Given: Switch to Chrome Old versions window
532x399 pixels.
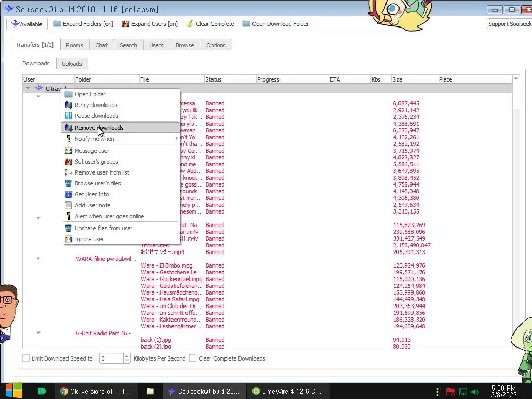Looking at the screenshot, I should pyautogui.click(x=96, y=391).
